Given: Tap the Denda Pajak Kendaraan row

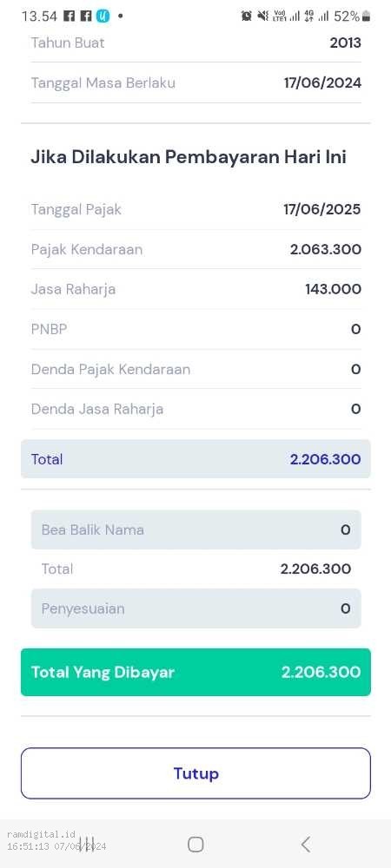Looking at the screenshot, I should click(x=195, y=369).
